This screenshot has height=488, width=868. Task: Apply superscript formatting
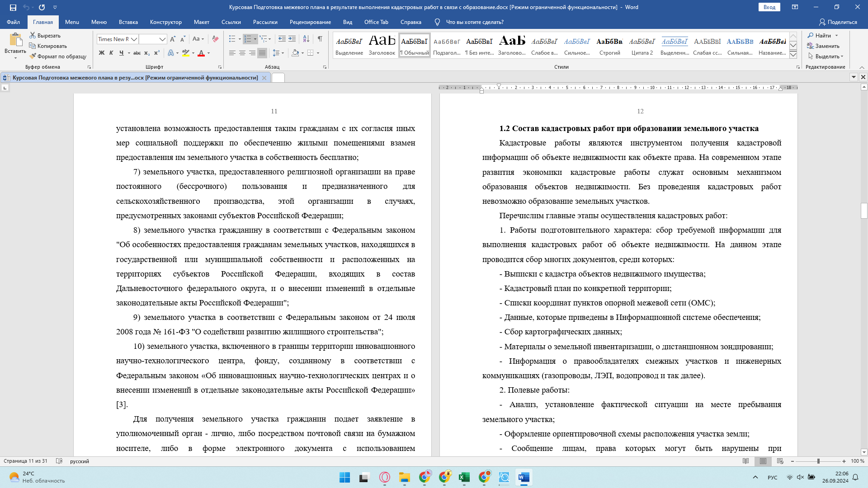click(x=157, y=53)
